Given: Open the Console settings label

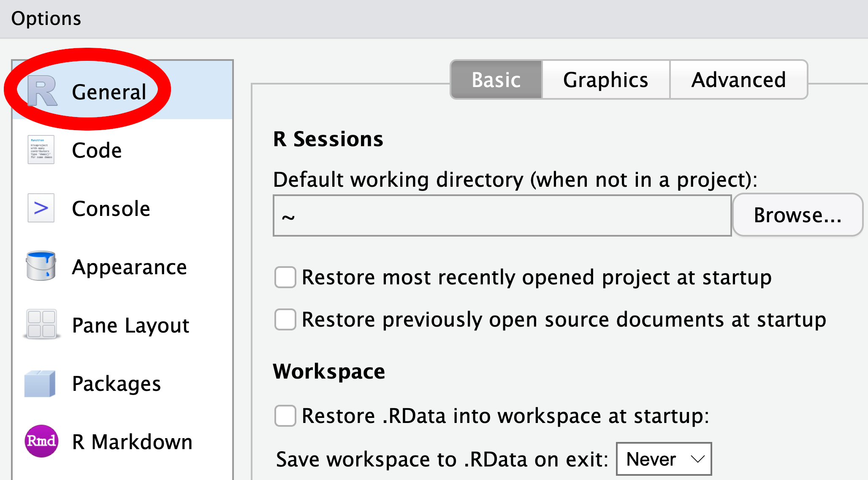Looking at the screenshot, I should (x=111, y=208).
